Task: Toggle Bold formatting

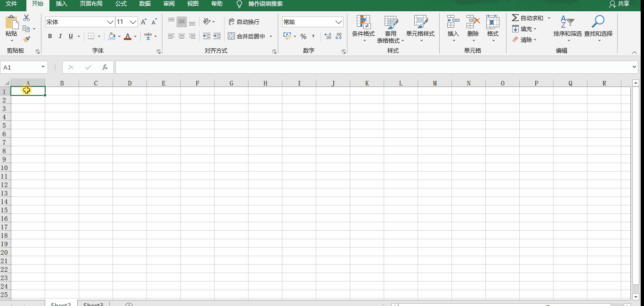Action: (x=50, y=36)
